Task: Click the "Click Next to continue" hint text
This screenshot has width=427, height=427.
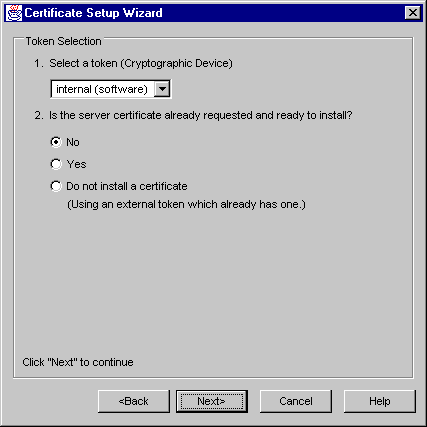Action: pos(78,362)
